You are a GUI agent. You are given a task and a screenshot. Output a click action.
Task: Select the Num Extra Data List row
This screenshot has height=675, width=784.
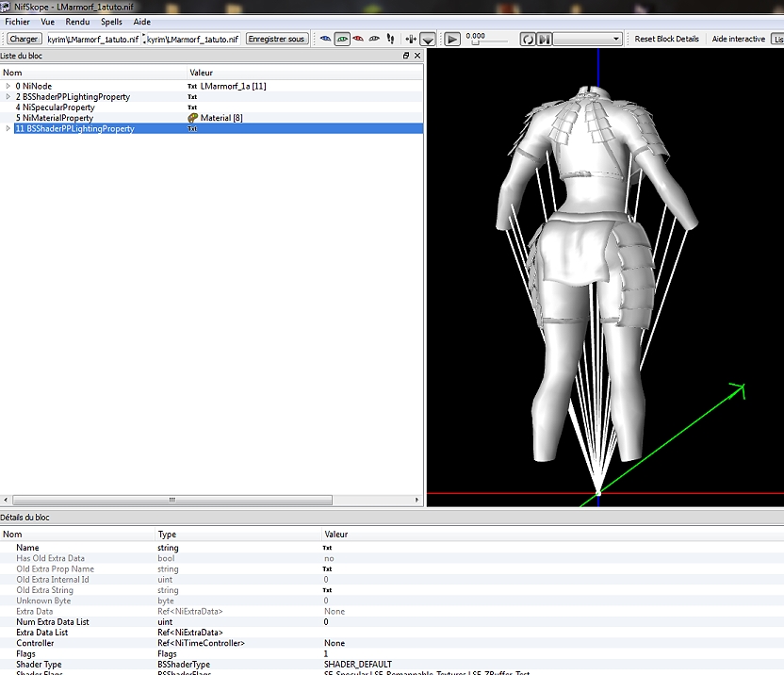(392, 622)
